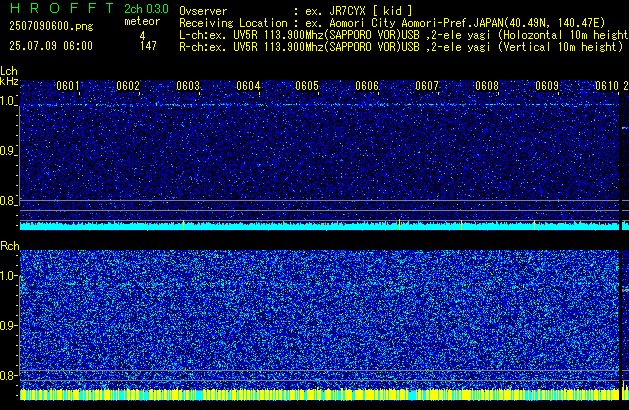The height and width of the screenshot is (410, 629).
Task: Click the Lch channel label
Action: click(9, 71)
